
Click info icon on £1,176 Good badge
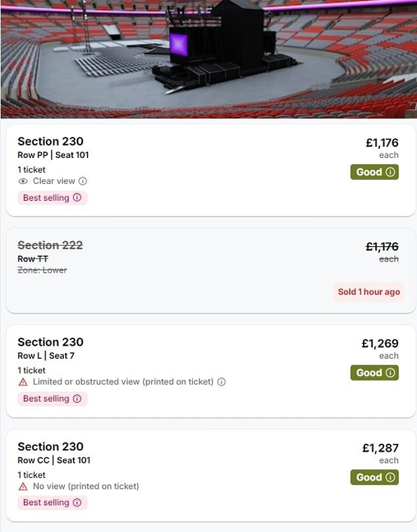click(390, 172)
